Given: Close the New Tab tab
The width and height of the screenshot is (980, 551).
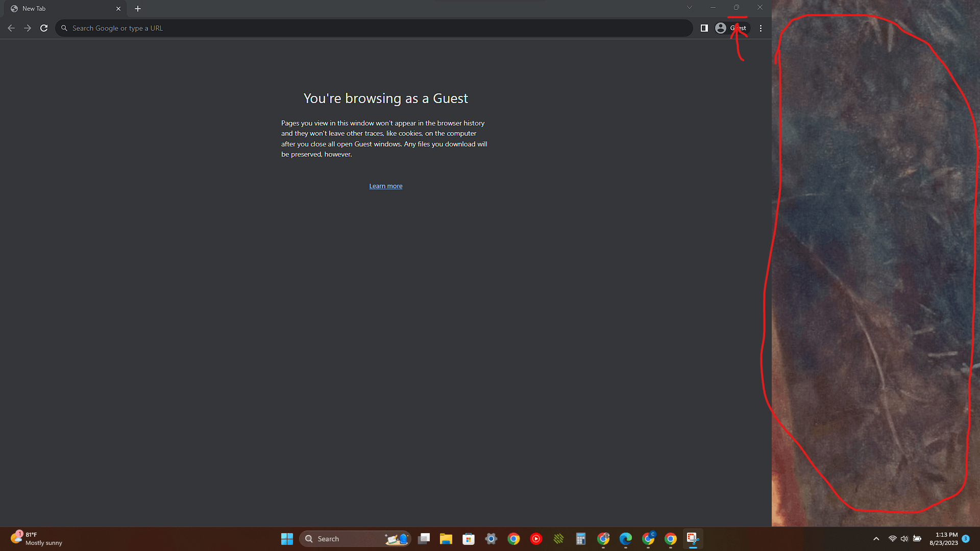Looking at the screenshot, I should [x=118, y=9].
